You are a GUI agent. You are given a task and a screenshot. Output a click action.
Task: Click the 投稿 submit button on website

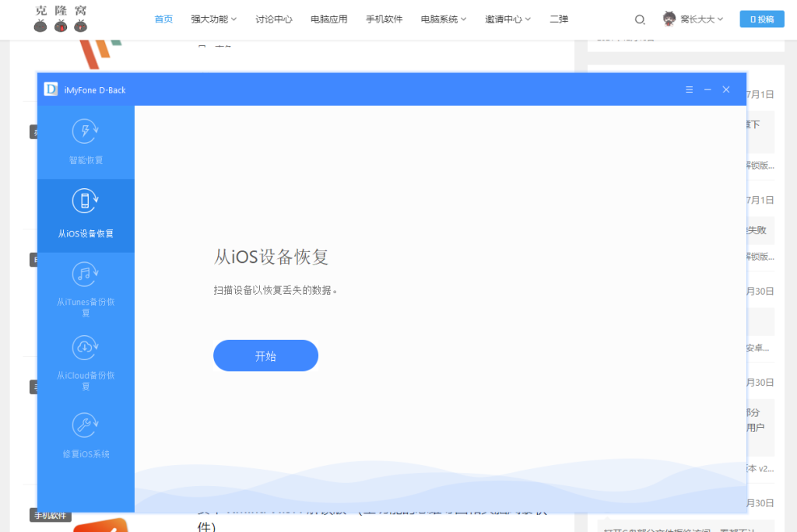pyautogui.click(x=762, y=19)
